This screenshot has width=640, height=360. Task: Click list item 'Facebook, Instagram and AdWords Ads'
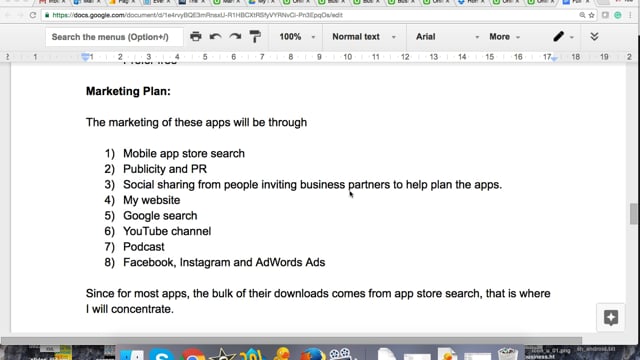[224, 262]
